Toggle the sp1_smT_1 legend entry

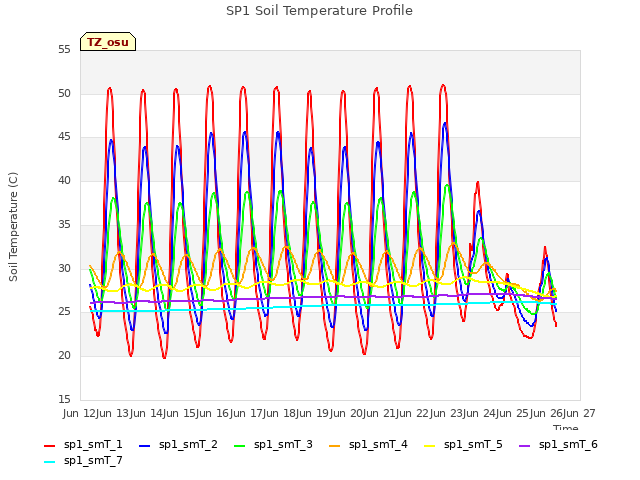tap(83, 444)
